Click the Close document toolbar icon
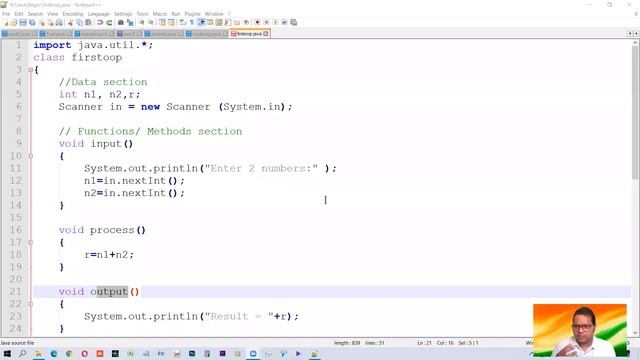This screenshot has width=640, height=360. click(42, 22)
